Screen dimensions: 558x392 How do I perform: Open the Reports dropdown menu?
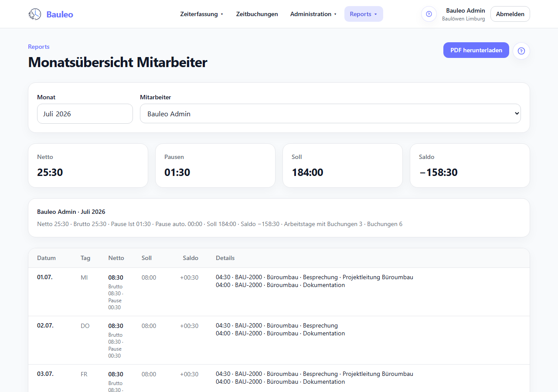[x=364, y=14]
